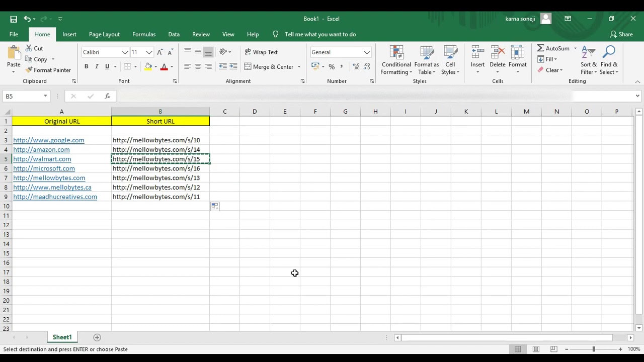Open Find & Select

click(609, 60)
